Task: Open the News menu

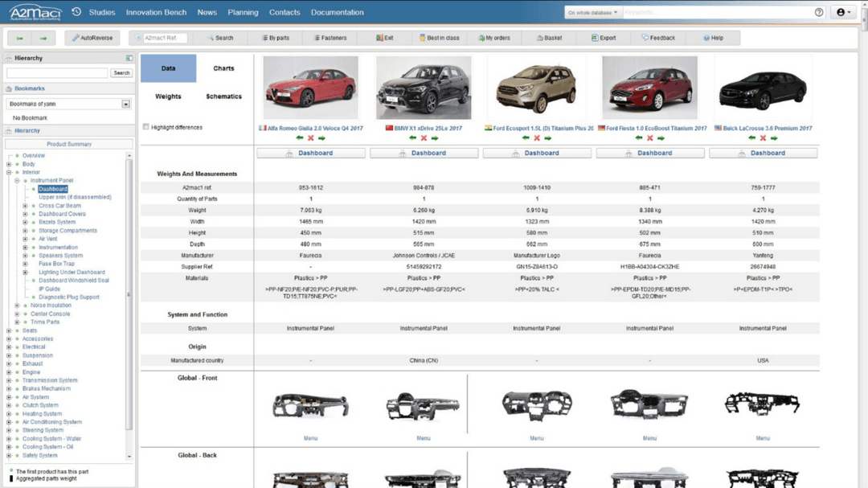Action: [x=207, y=12]
